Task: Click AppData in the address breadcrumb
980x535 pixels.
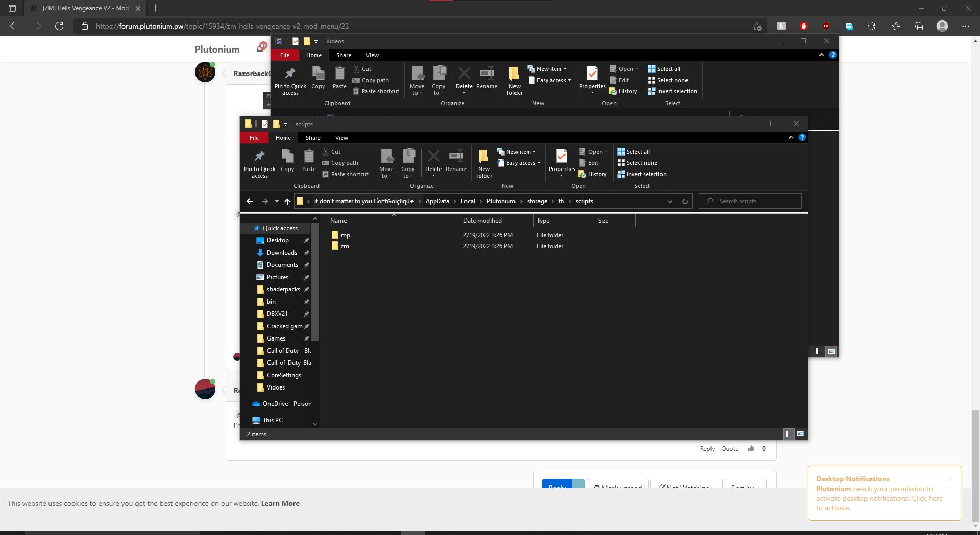Action: [x=437, y=201]
